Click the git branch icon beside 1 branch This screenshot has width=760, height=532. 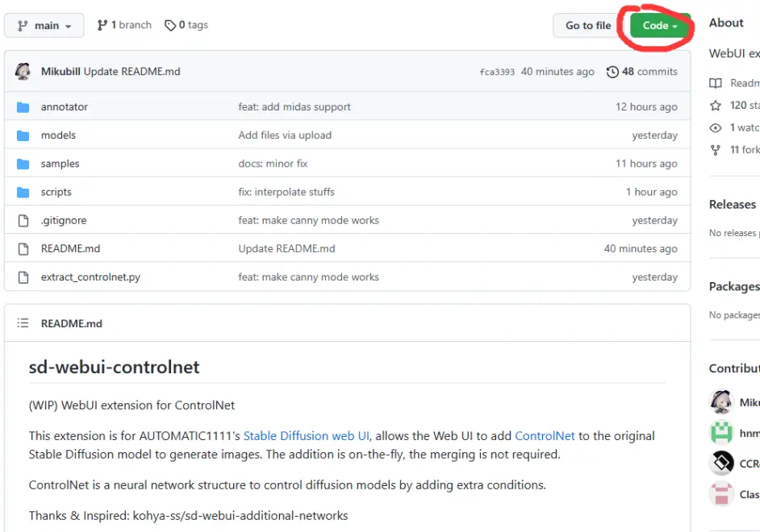pos(102,25)
